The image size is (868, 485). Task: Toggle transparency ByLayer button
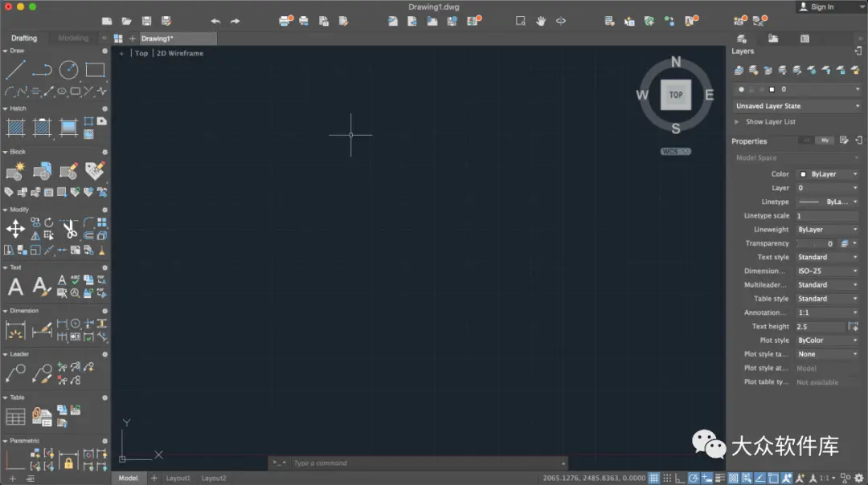pos(845,243)
